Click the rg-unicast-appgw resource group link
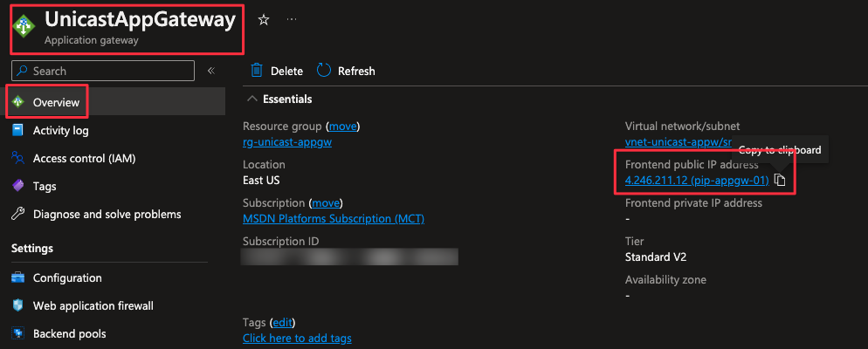The image size is (868, 349). 287,142
